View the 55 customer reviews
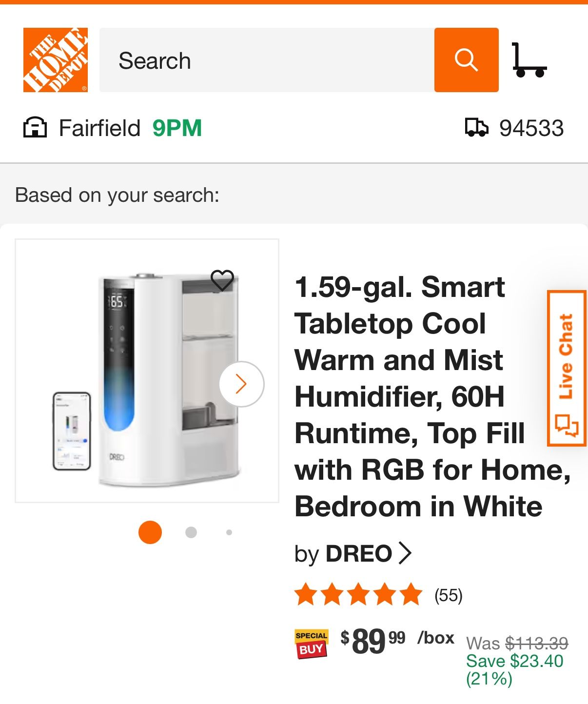 click(x=448, y=595)
